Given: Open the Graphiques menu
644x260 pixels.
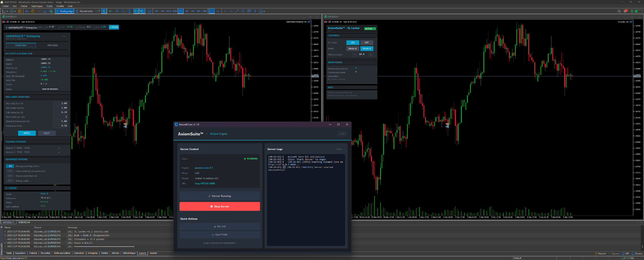Looking at the screenshot, I should 37,6.
